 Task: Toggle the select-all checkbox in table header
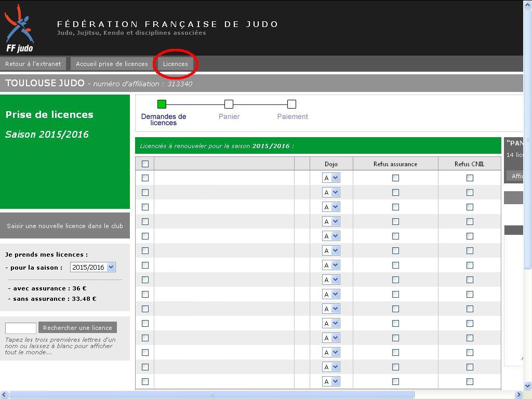point(145,164)
